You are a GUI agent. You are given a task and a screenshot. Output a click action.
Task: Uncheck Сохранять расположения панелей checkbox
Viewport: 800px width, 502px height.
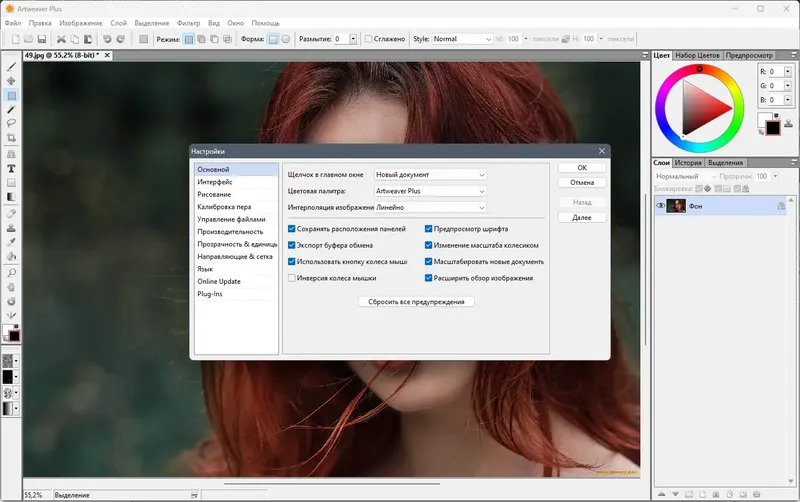292,229
